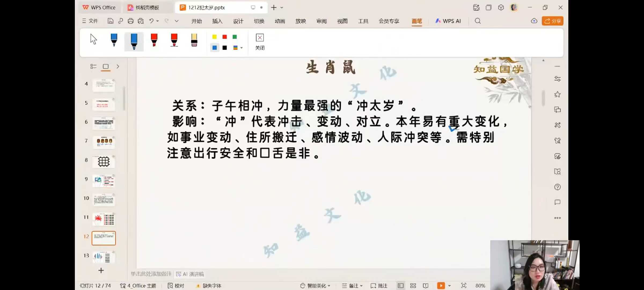Pick the blue color swatch

tap(214, 48)
